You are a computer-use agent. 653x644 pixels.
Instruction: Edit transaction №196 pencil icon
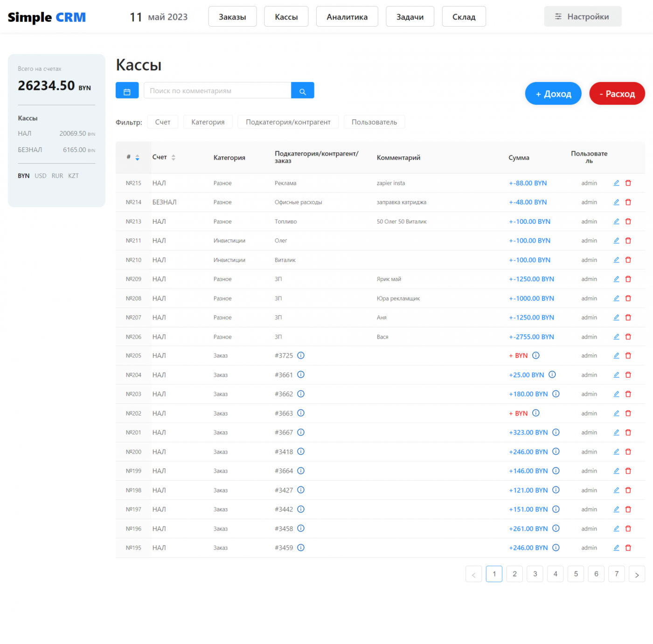616,528
